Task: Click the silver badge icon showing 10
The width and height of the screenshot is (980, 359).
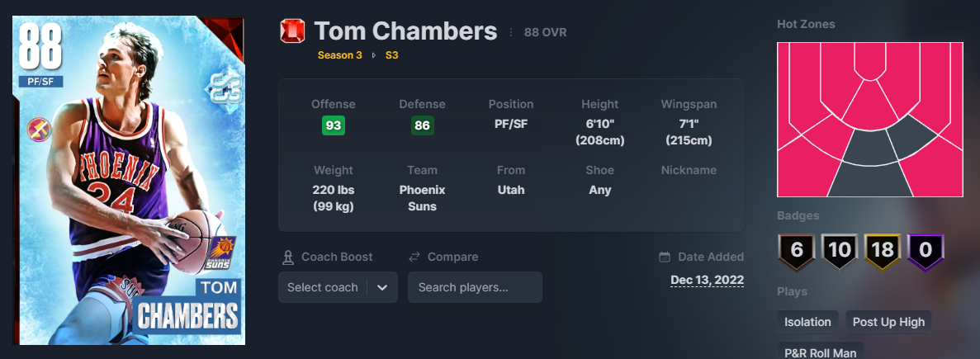Action: 839,250
